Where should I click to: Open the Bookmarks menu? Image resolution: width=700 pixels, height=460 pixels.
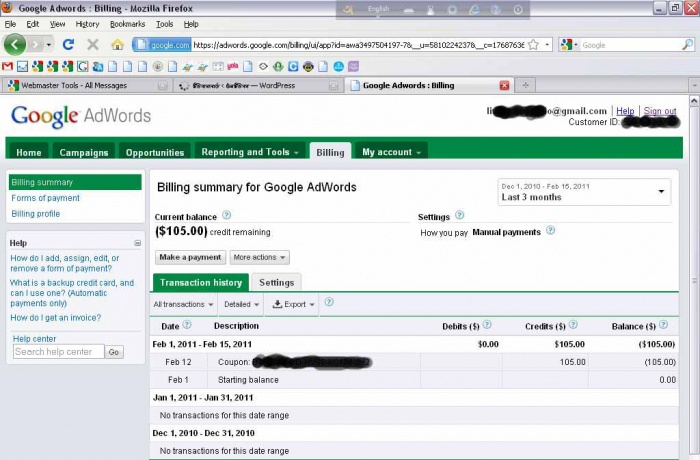[127, 24]
